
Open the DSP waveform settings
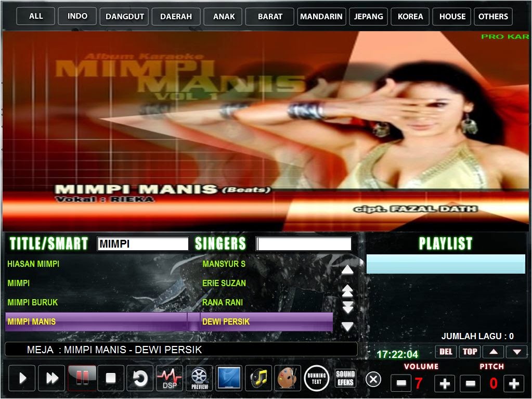170,378
